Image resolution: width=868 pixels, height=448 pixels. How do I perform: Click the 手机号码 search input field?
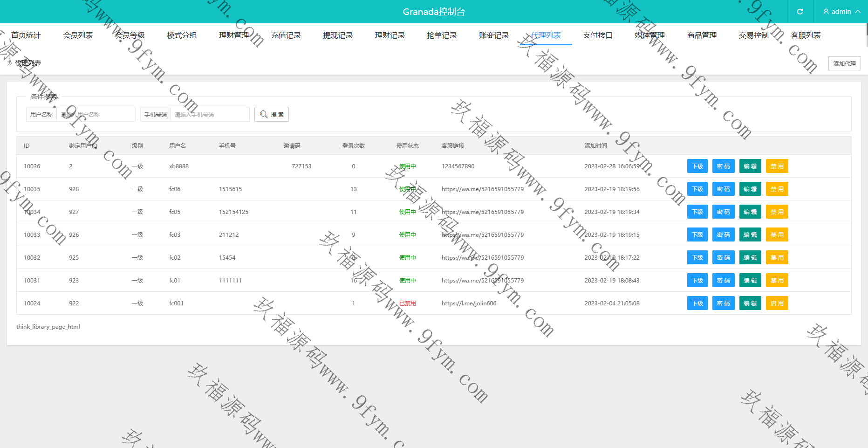[210, 114]
